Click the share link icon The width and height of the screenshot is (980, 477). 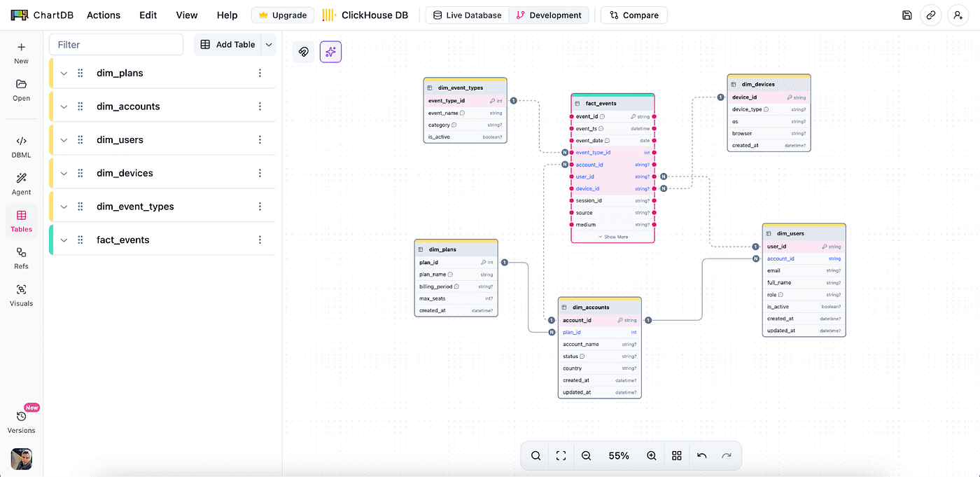click(930, 15)
